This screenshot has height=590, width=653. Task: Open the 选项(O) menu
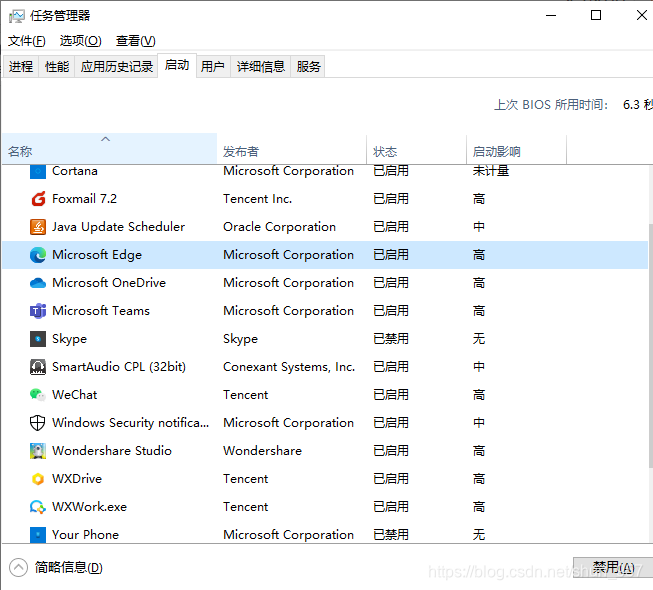click(80, 41)
